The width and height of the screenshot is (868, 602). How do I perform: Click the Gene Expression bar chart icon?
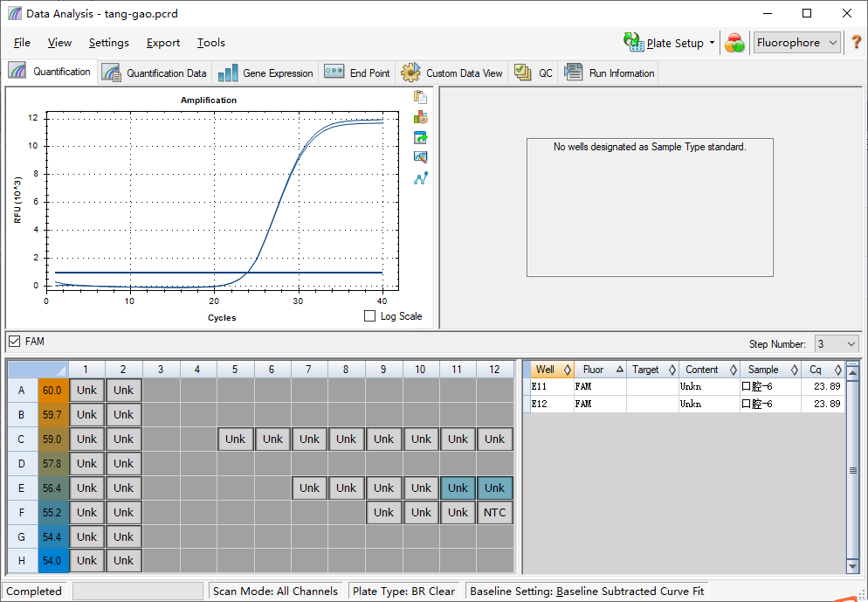228,73
